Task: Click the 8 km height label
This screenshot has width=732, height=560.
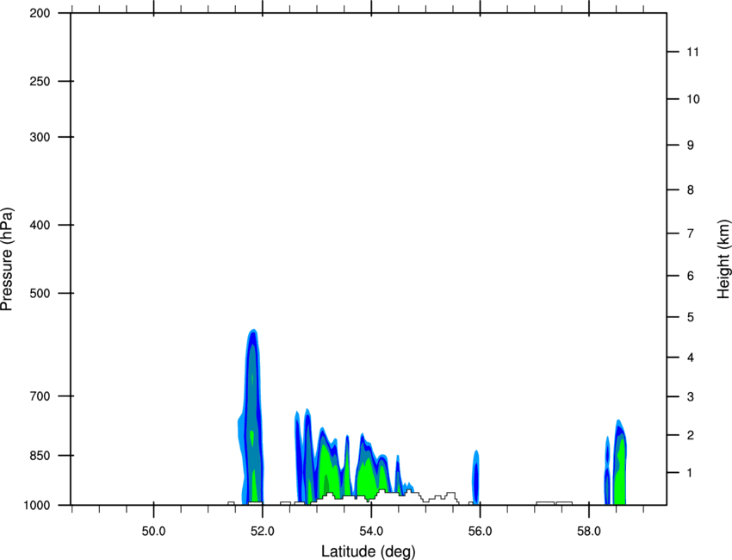Action: coord(691,190)
